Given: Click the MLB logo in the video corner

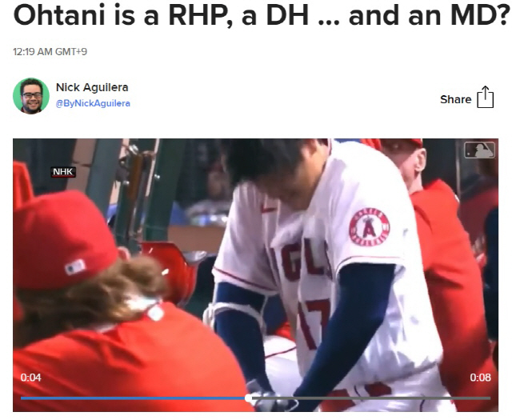Looking at the screenshot, I should pyautogui.click(x=480, y=150).
